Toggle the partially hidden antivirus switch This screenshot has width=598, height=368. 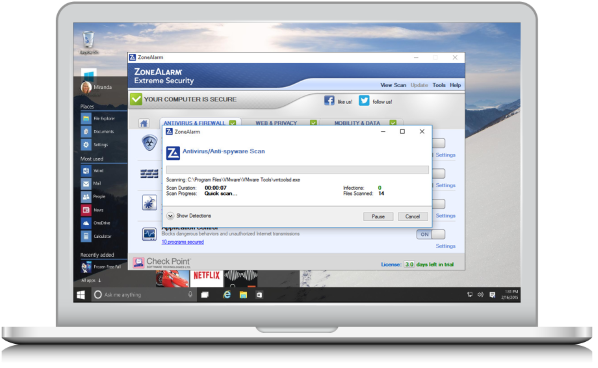coord(439,143)
